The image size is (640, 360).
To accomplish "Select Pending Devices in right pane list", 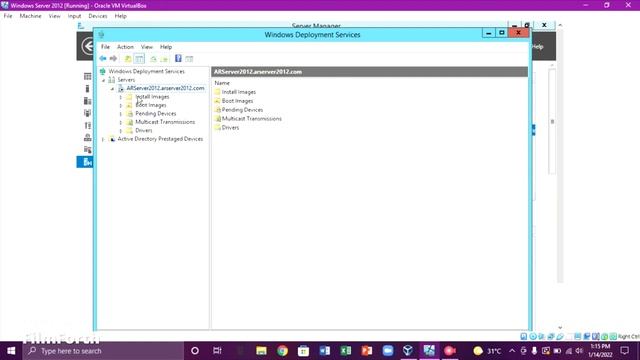I will tap(242, 110).
